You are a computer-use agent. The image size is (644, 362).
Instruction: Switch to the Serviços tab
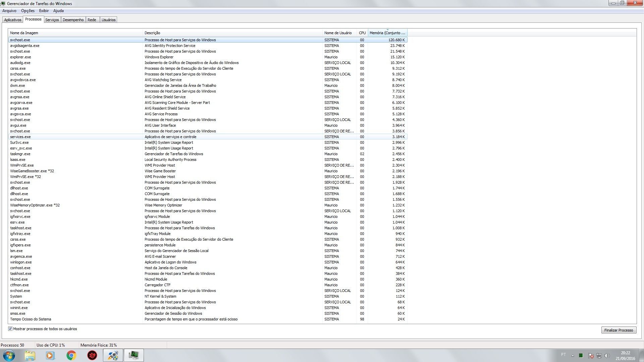coord(52,20)
